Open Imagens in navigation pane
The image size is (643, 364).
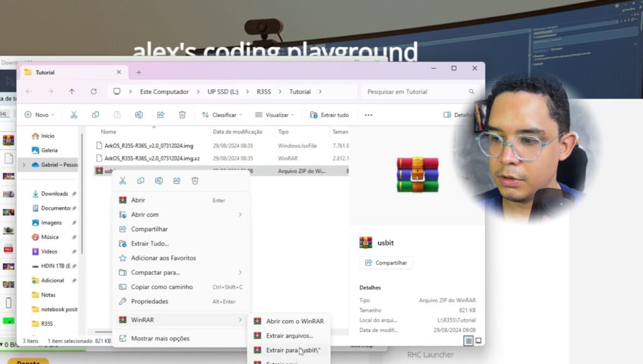pos(50,223)
